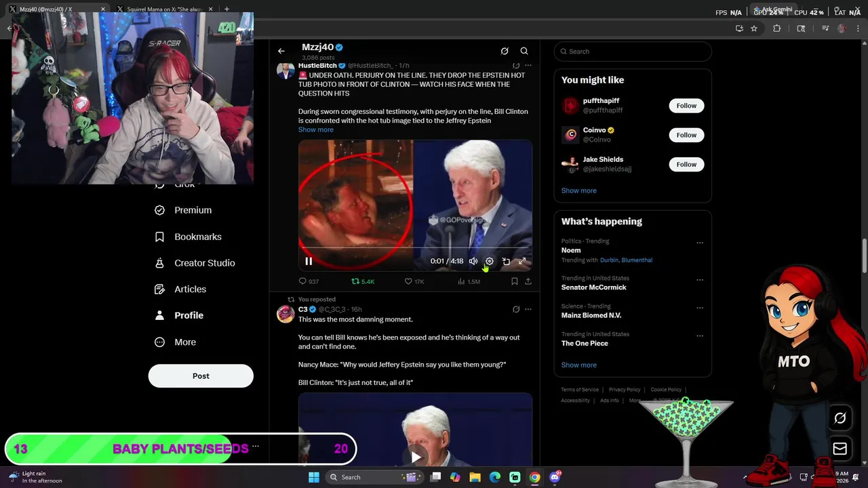This screenshot has height=488, width=868.
Task: Undo repost on the 5.4K repost icon
Action: [362, 281]
